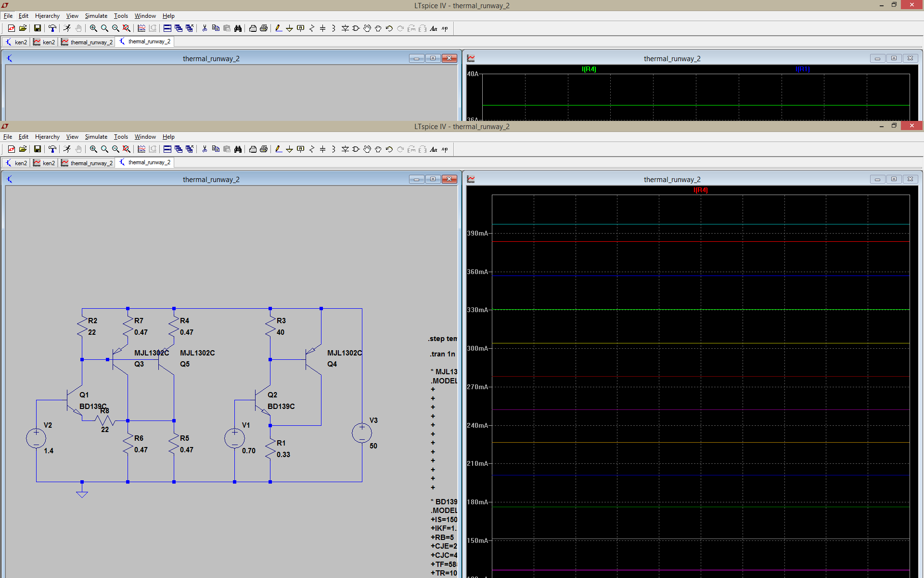This screenshot has height=578, width=924.
Task: Select Resistor tool in front window toolbar
Action: (x=312, y=149)
